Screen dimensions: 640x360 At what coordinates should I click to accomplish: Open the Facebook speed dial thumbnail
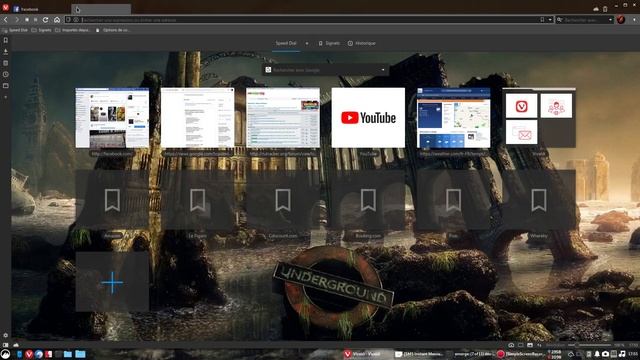coord(112,118)
